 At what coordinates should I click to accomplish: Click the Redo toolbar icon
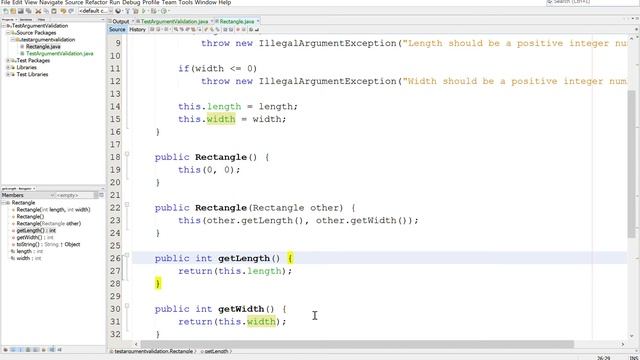tap(71, 11)
